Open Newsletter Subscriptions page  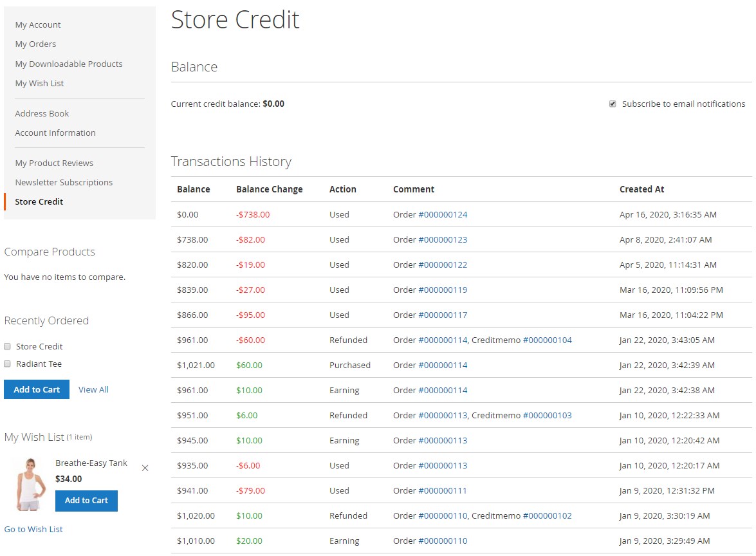[64, 182]
